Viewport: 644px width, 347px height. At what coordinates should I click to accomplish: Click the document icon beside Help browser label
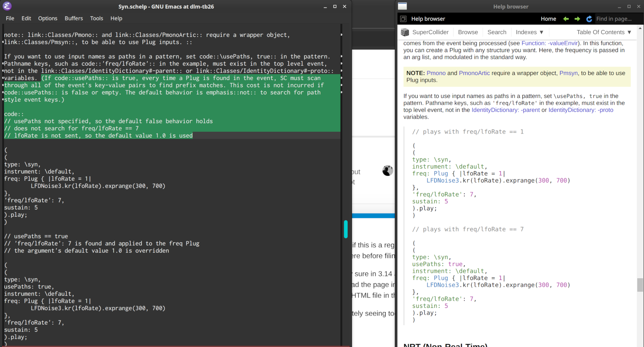click(x=403, y=19)
